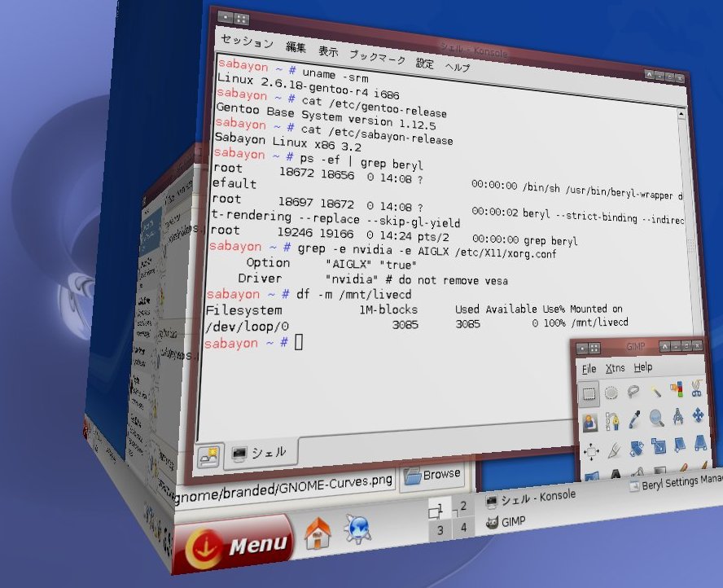Click the Konsole scrollbar up arrow
723x588 pixels.
pos(682,113)
